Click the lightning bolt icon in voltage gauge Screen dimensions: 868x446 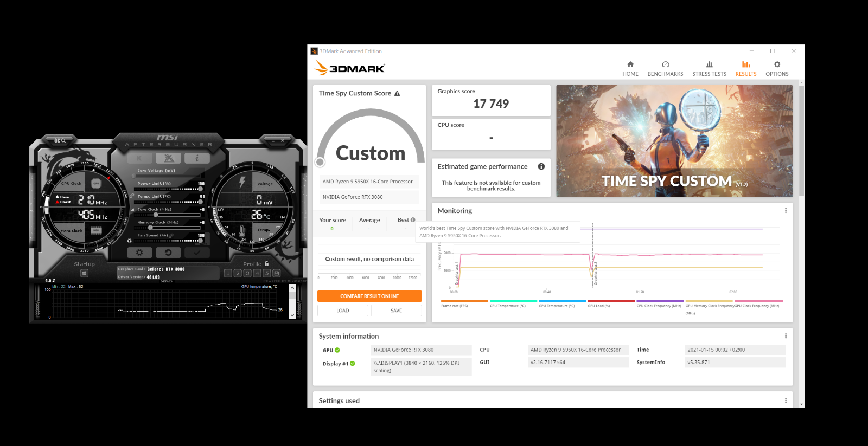coord(242,182)
